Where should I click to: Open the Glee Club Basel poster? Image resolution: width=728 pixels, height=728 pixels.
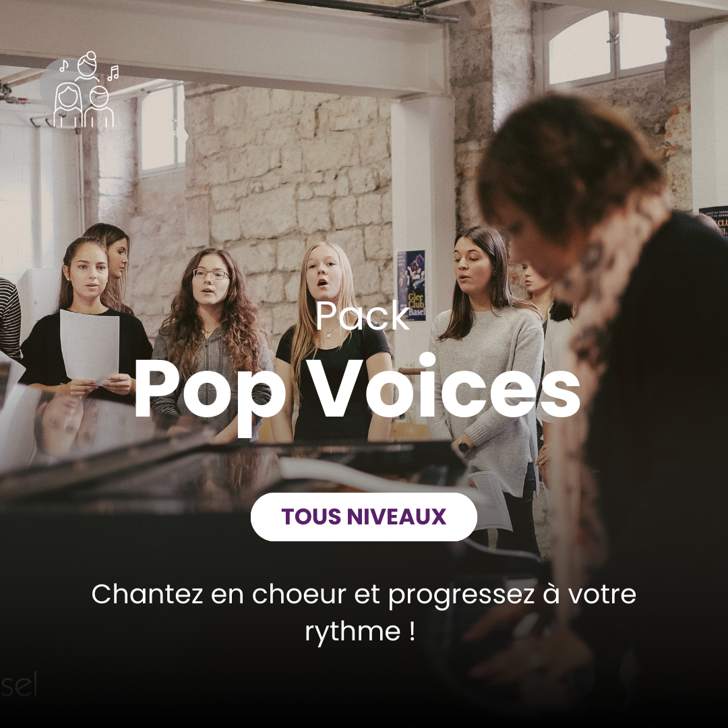point(411,285)
